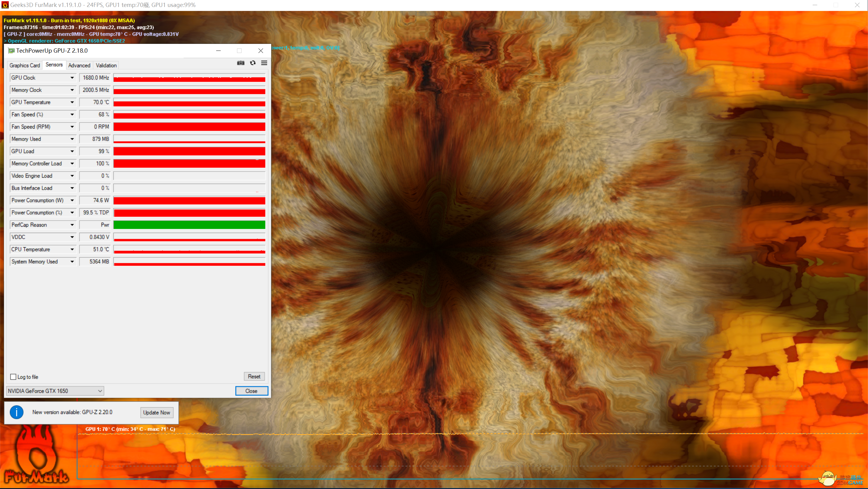Minimize the FurMark window

(815, 5)
